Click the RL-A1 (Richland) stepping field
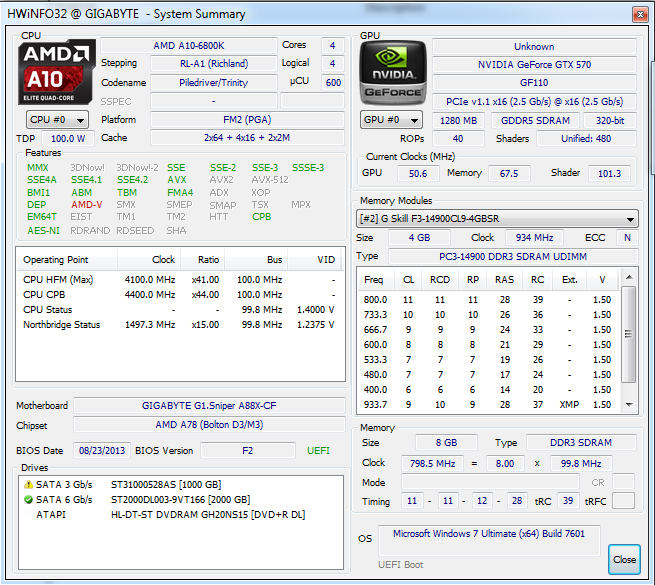This screenshot has width=655, height=585. click(214, 64)
